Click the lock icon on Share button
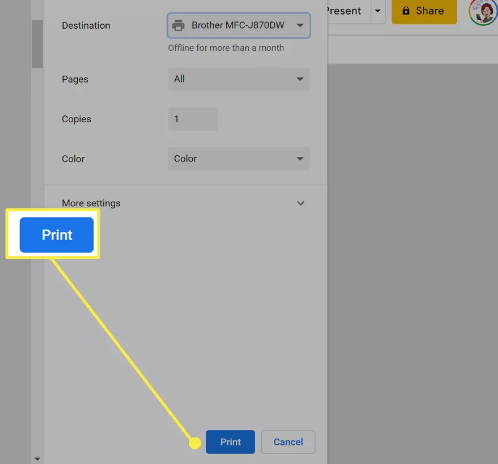498x464 pixels. (406, 11)
